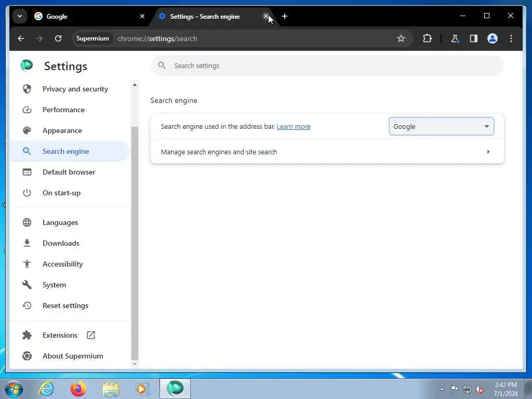The image size is (532, 399).
Task: Toggle the side panel icon
Action: 474,38
